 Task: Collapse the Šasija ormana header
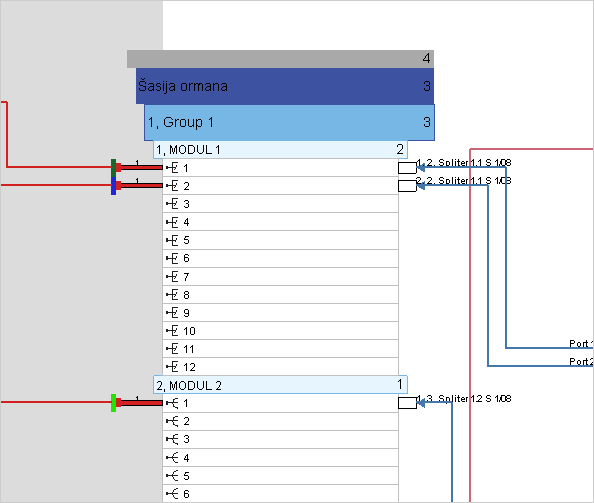(x=285, y=86)
